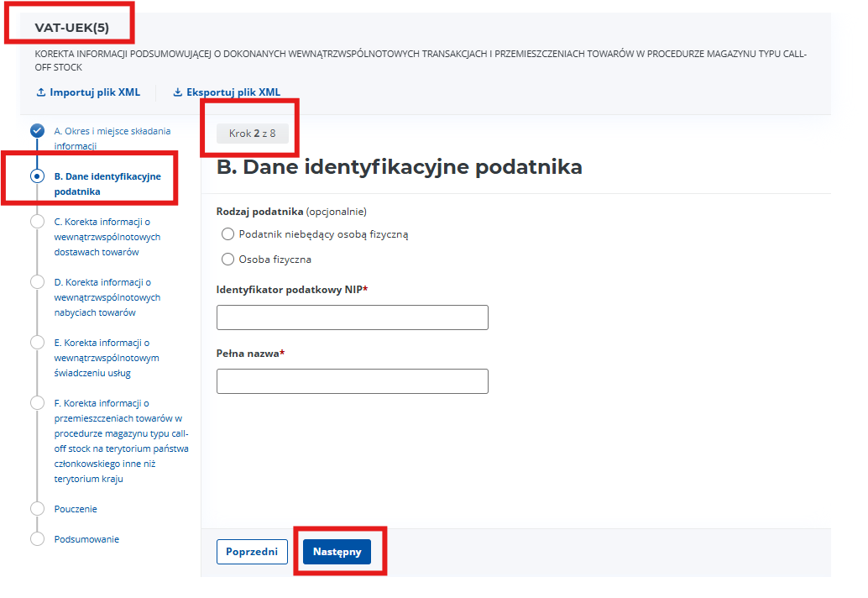Image resolution: width=868 pixels, height=598 pixels.
Task: Select the 'Osoba fizyczna' radio option
Action: click(227, 260)
